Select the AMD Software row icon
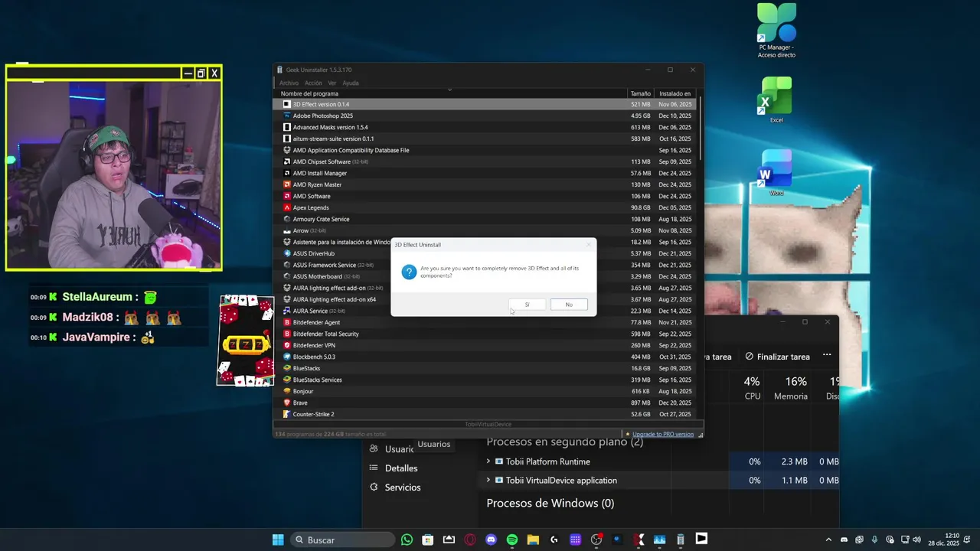Viewport: 980px width, 551px height. (287, 196)
